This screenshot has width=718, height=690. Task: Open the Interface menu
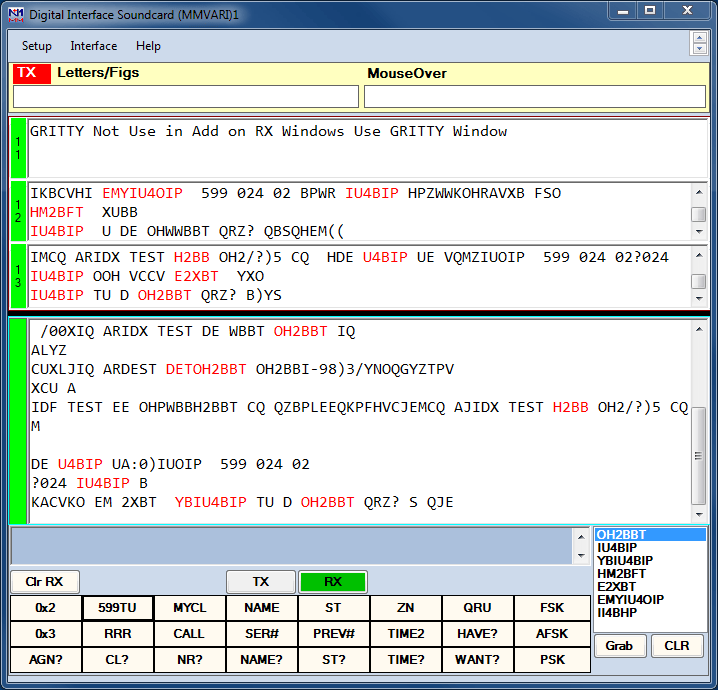click(93, 46)
